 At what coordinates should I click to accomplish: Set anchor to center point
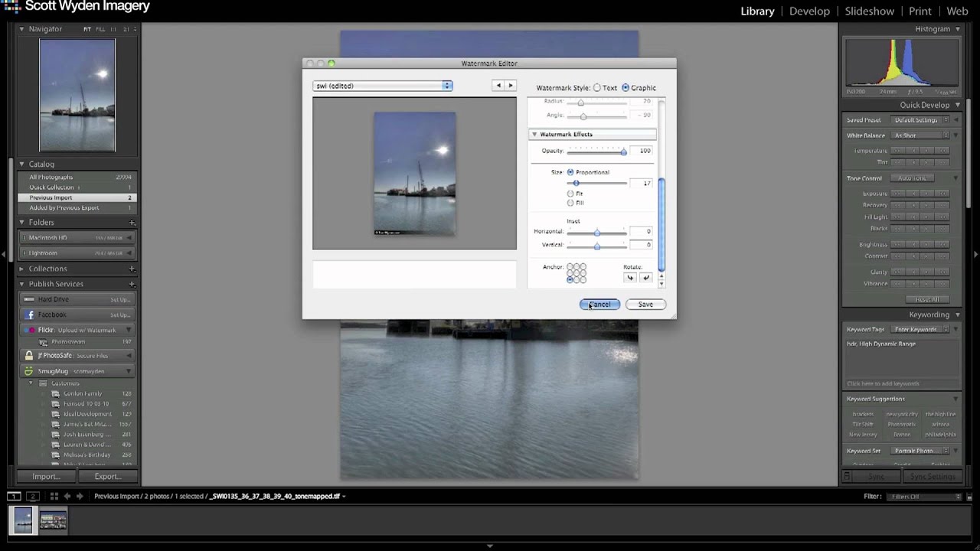coord(577,273)
